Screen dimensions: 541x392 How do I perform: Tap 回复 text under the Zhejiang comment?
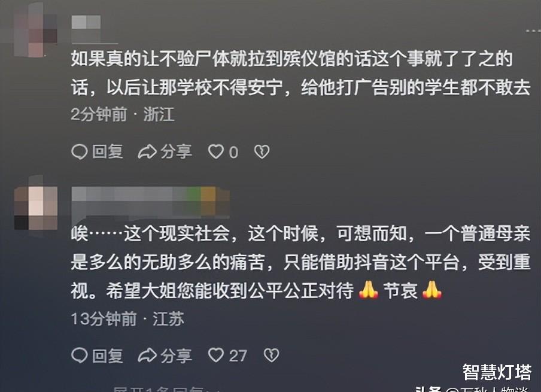coord(108,152)
